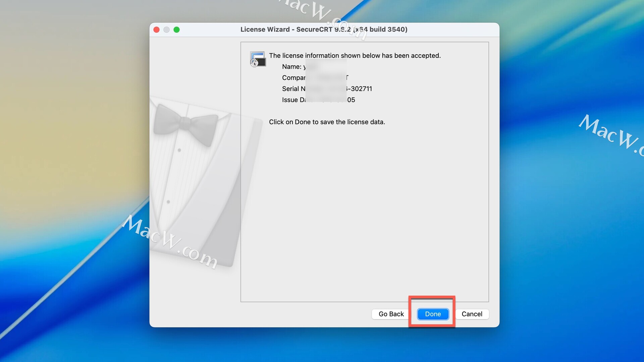This screenshot has height=362, width=644.
Task: Click the gray disabled minimize button
Action: (x=166, y=30)
